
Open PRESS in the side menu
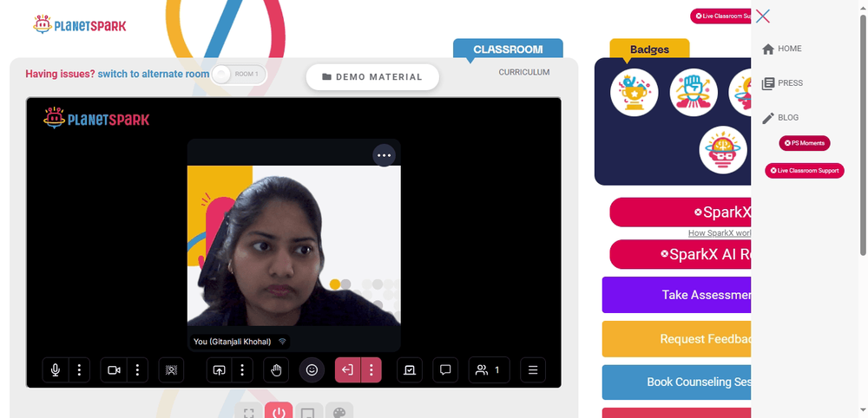coord(782,83)
